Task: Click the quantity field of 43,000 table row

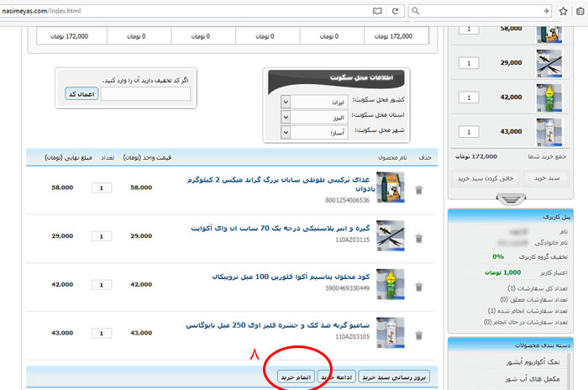Action: click(x=102, y=333)
